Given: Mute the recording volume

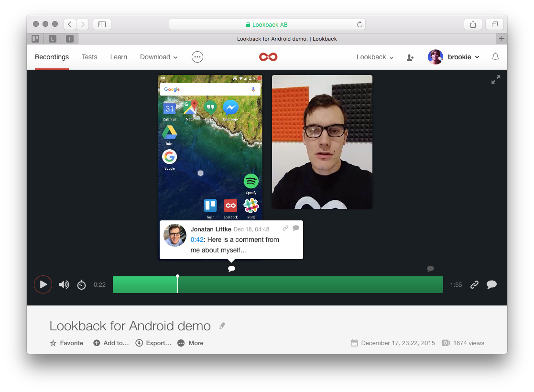Looking at the screenshot, I should [x=64, y=285].
